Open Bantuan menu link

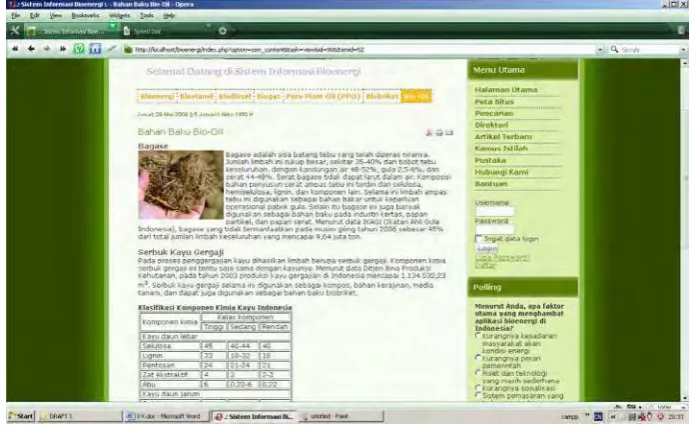coord(491,184)
